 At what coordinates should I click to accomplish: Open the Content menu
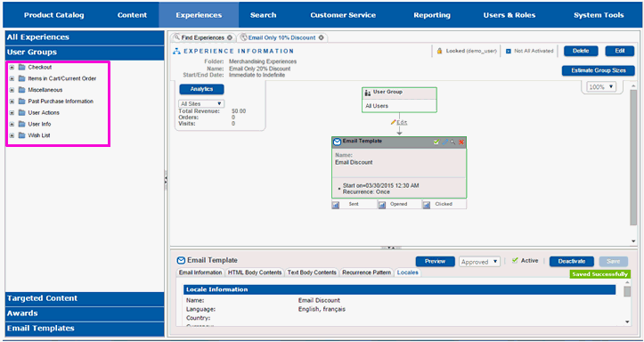pos(132,15)
